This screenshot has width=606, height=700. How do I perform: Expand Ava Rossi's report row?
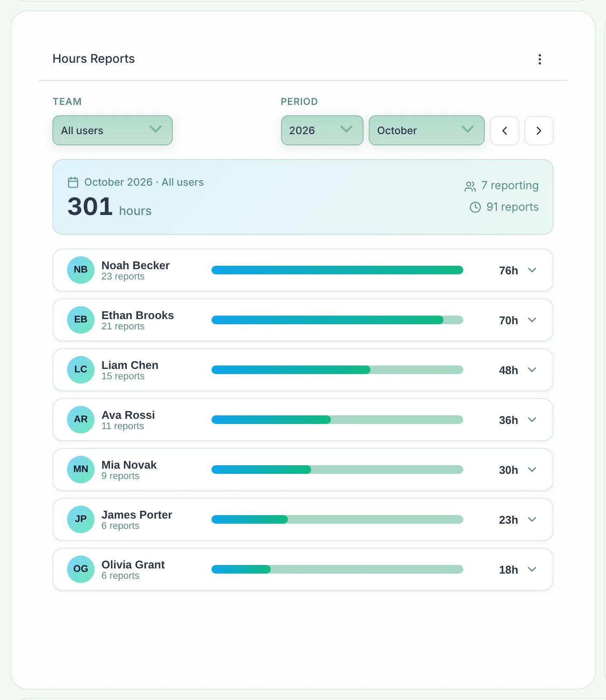coord(532,420)
